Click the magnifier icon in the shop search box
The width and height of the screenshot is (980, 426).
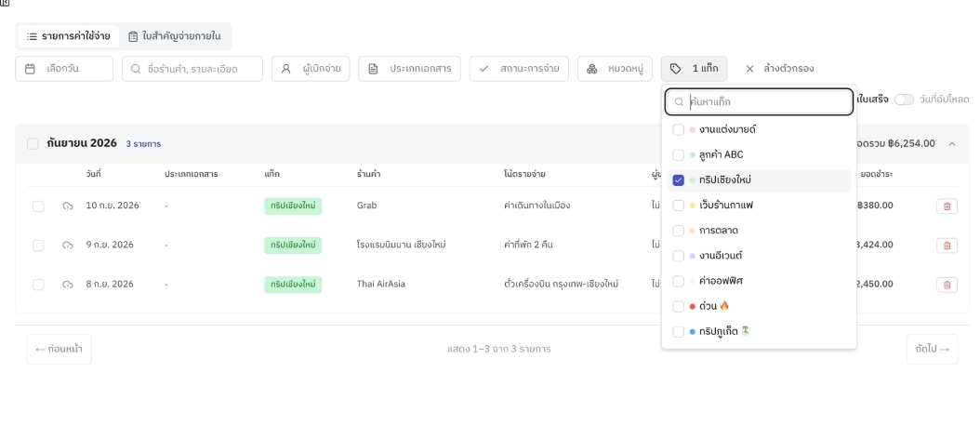click(x=136, y=69)
